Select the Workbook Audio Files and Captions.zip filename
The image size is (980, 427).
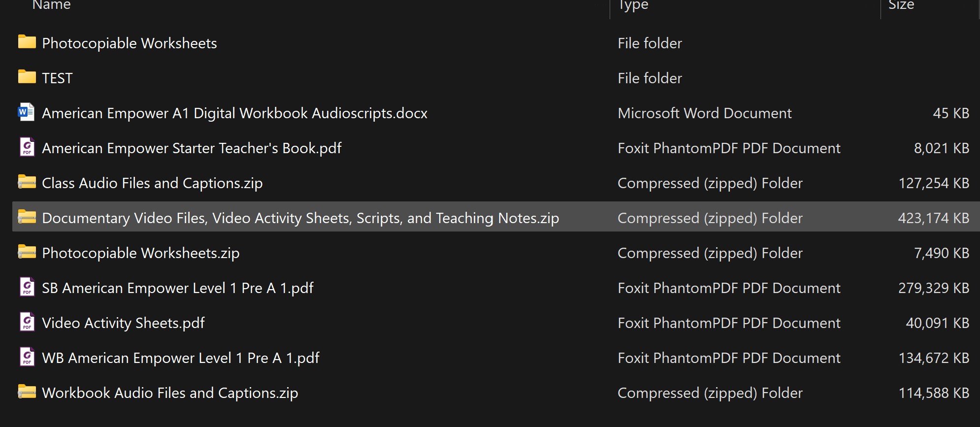click(x=170, y=393)
